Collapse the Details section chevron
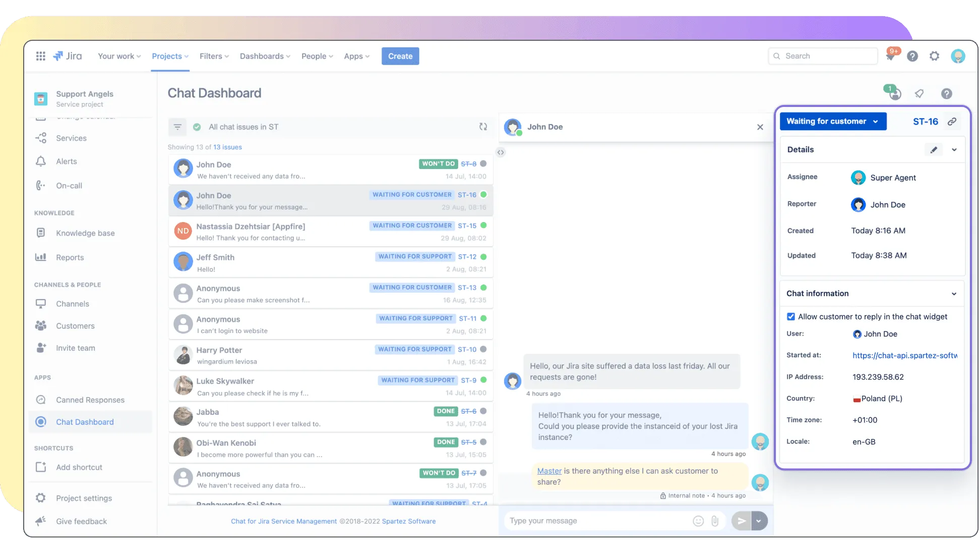 click(x=954, y=149)
